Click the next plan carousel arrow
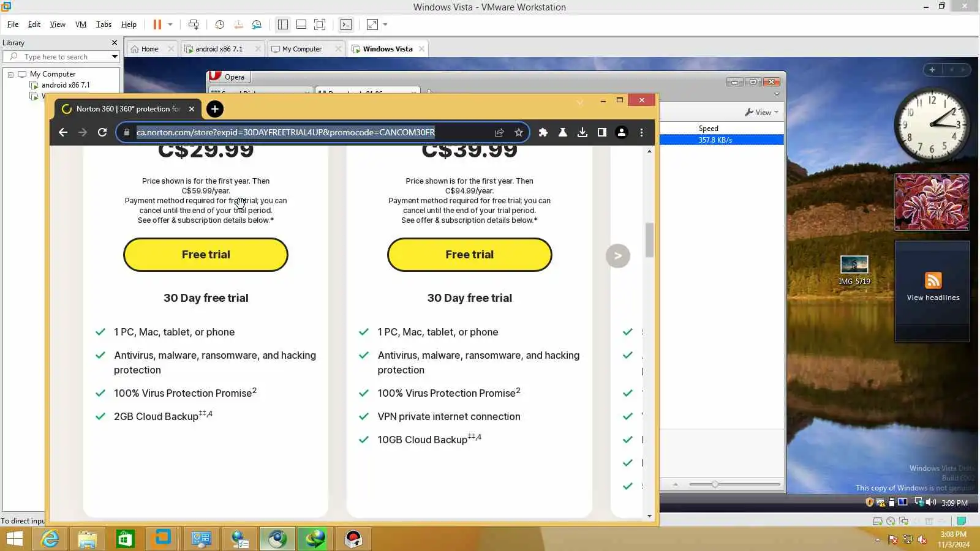This screenshot has width=980, height=551. 618,256
